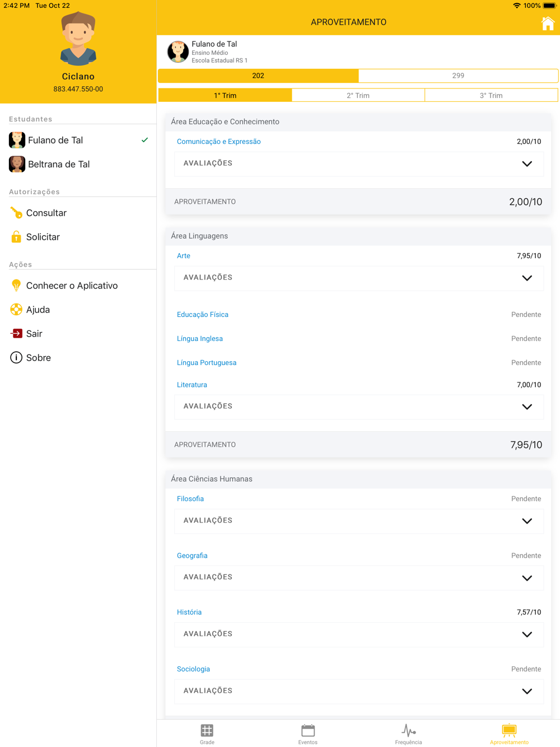This screenshot has height=747, width=560.
Task: Click CPF number 883.447.550-00
Action: coord(78,89)
